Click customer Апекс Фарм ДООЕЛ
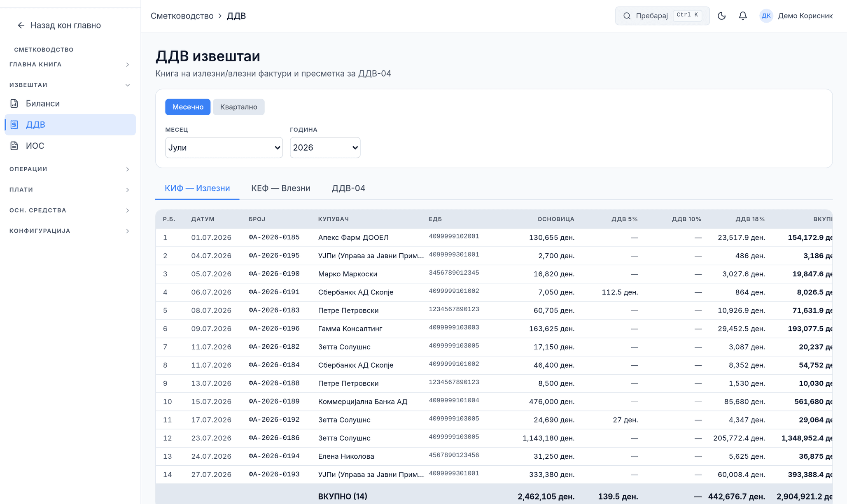 pos(353,238)
